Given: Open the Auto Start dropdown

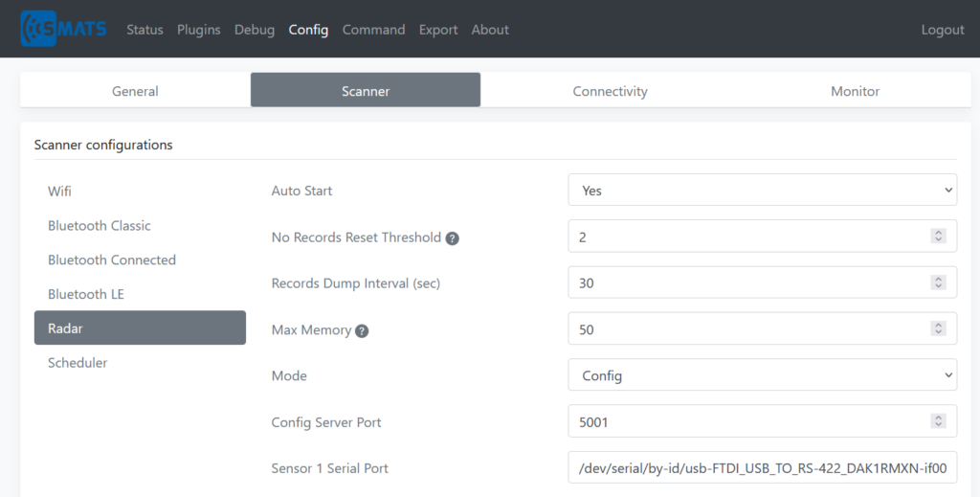Looking at the screenshot, I should (x=762, y=190).
